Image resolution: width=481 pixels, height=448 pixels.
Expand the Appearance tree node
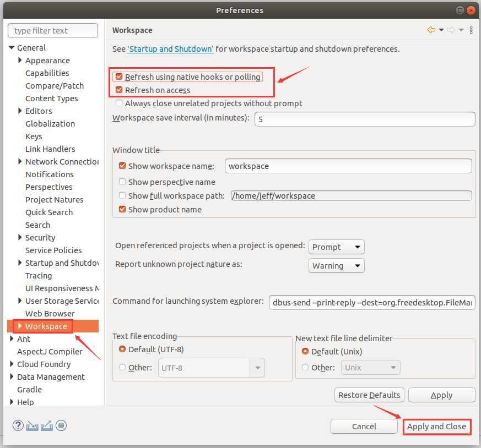20,60
